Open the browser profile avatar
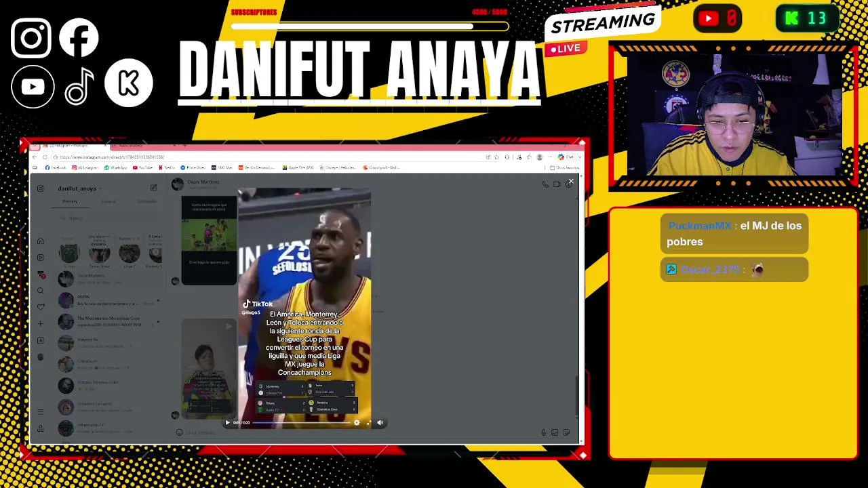The width and height of the screenshot is (868, 488). 540,157
